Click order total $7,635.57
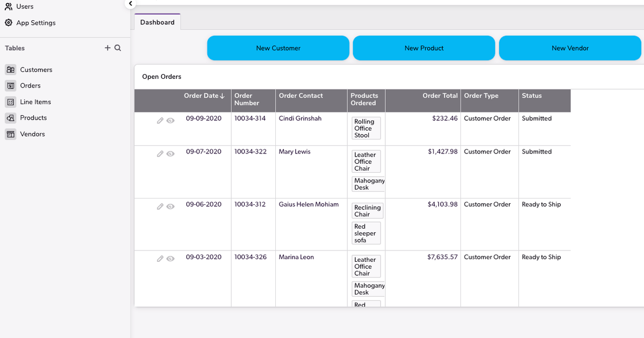The width and height of the screenshot is (644, 338). click(443, 257)
